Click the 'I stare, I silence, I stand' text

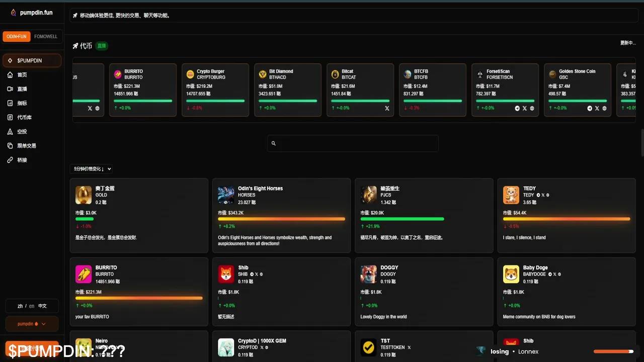(x=524, y=237)
